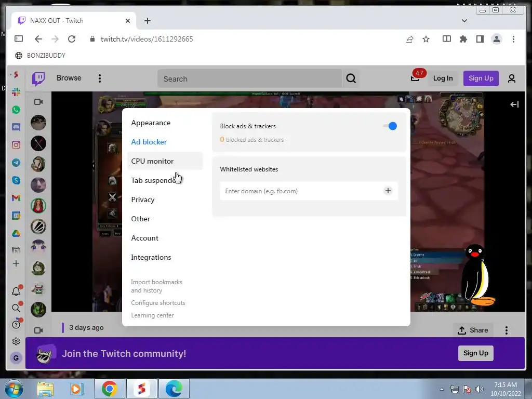
Task: Open the Telegram sidebar app
Action: point(16,163)
